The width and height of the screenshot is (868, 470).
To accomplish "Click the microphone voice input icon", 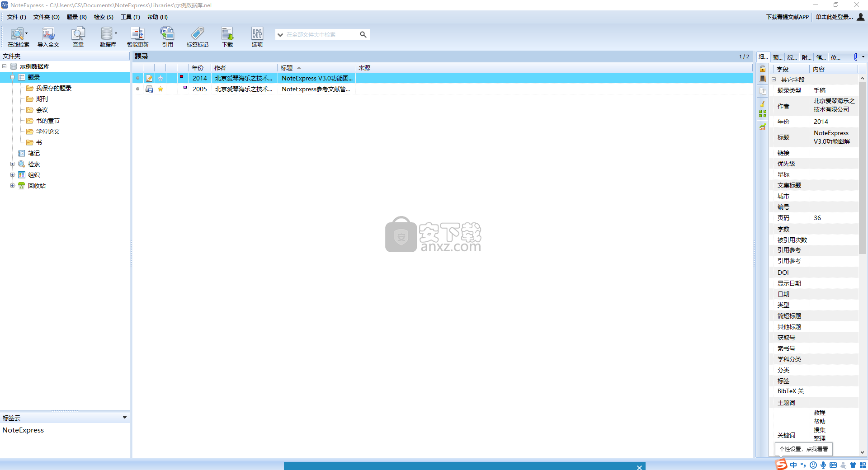I will pyautogui.click(x=823, y=465).
